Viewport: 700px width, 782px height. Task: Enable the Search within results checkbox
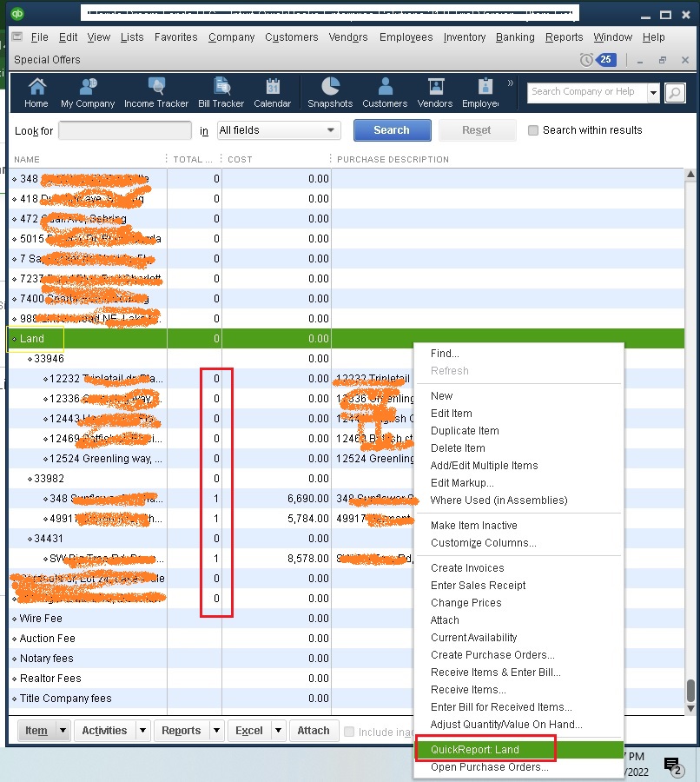[532, 130]
